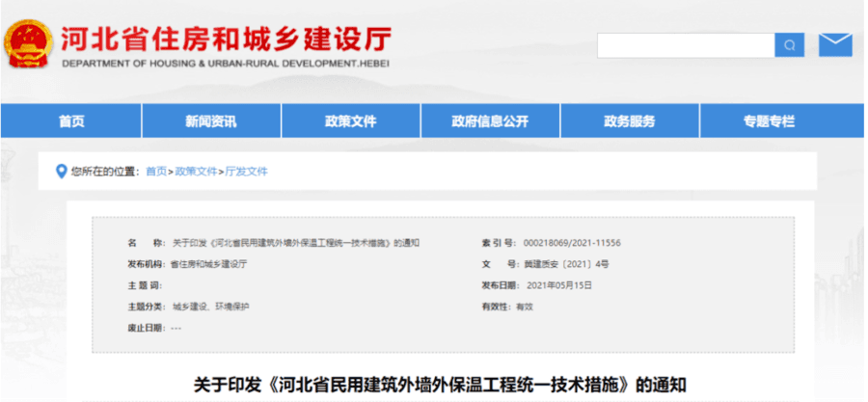Click the document name value in info box
Image resolution: width=868 pixels, height=402 pixels.
(x=296, y=243)
